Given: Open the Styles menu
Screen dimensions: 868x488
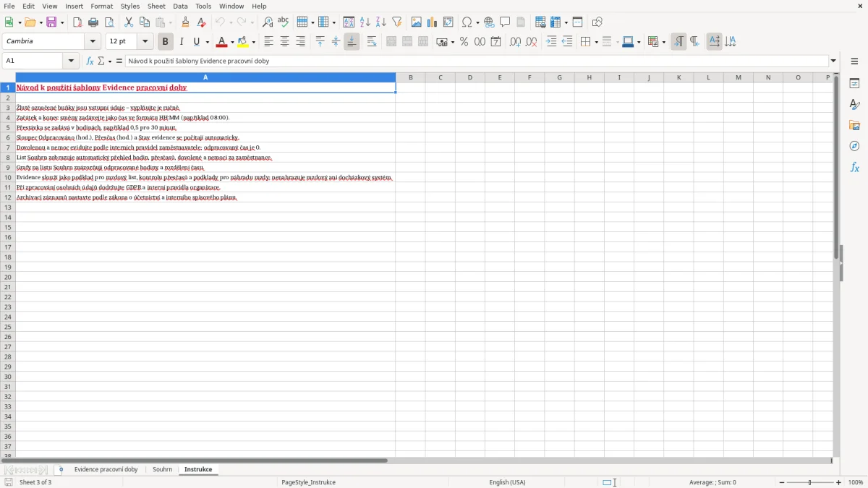Looking at the screenshot, I should [130, 6].
